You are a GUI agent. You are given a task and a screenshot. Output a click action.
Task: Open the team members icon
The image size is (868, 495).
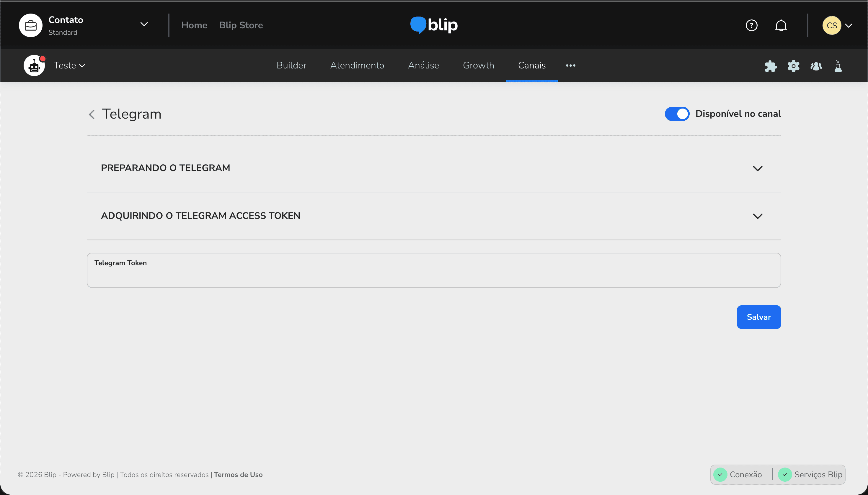[816, 66]
